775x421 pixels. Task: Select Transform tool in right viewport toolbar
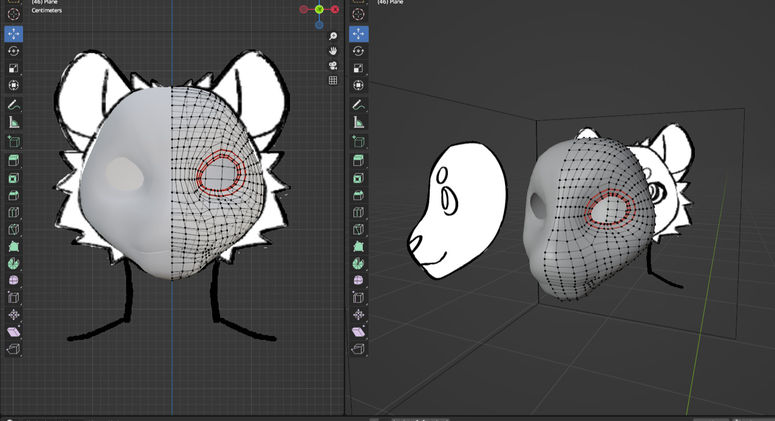358,85
